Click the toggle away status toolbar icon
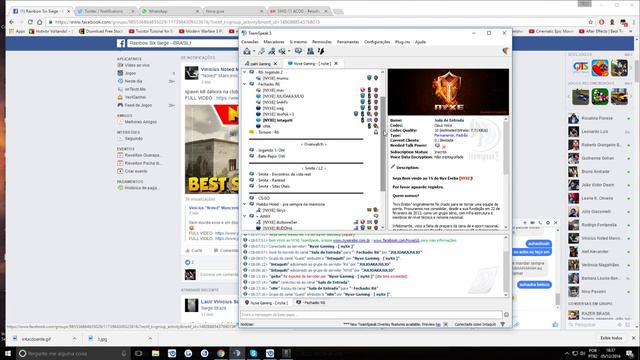Viewport: 640px width, 360px height. click(x=271, y=51)
